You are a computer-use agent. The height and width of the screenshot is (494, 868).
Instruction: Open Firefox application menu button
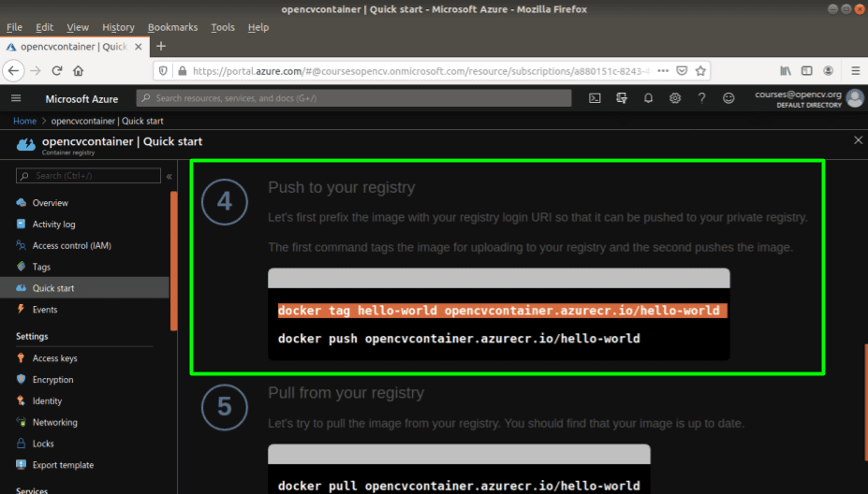pyautogui.click(x=855, y=71)
